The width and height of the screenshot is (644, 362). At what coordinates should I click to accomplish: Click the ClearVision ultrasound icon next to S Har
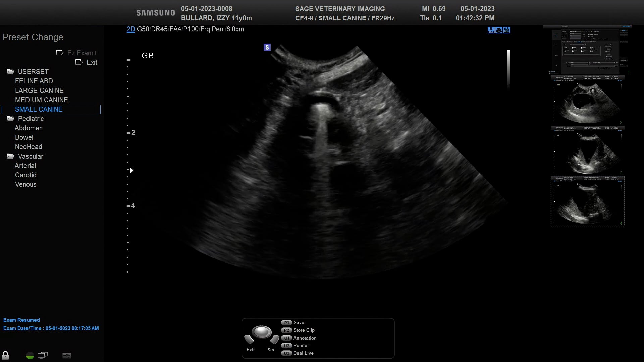[499, 30]
